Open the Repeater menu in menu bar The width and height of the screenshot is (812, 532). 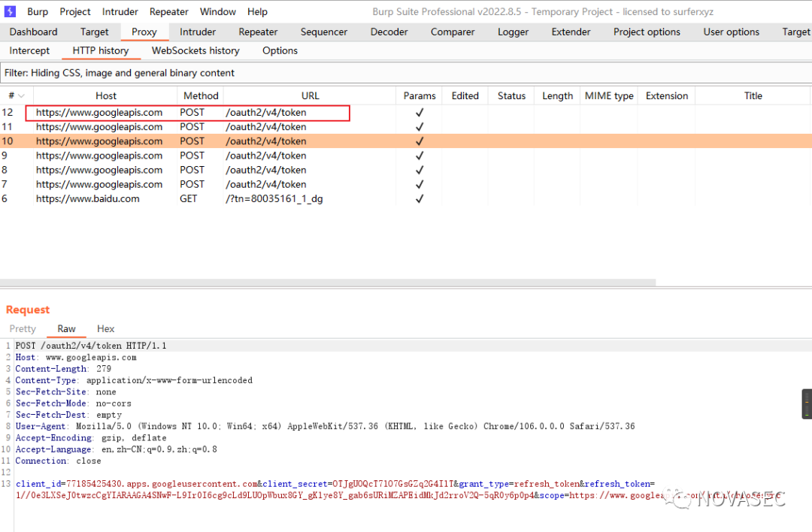169,11
